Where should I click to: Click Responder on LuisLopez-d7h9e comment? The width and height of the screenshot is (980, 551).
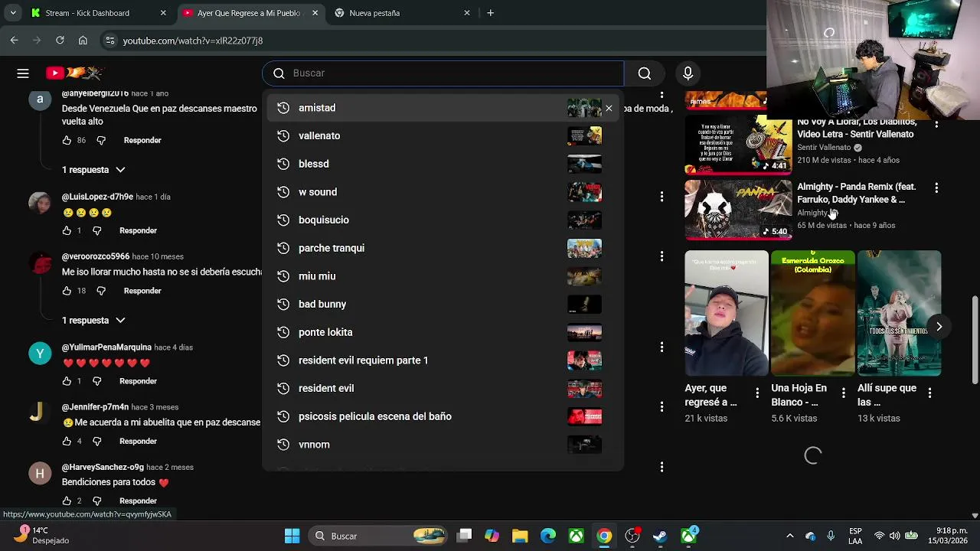coord(138,230)
